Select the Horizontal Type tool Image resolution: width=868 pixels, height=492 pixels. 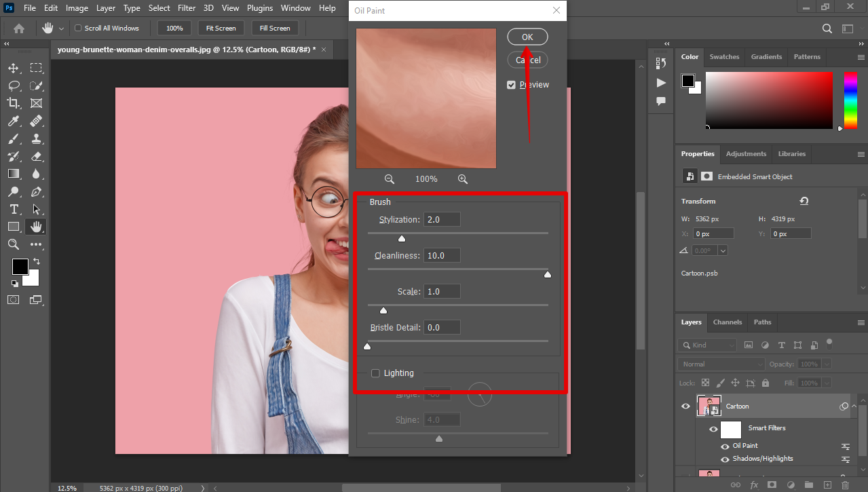click(x=14, y=209)
